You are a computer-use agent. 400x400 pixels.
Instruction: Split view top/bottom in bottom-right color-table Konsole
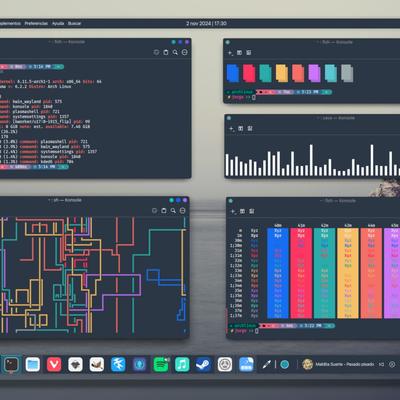(x=252, y=211)
